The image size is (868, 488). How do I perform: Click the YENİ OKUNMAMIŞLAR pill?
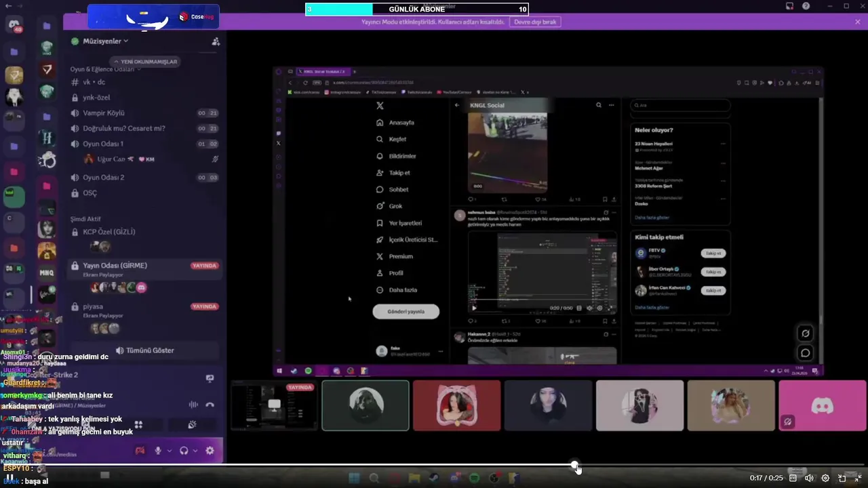pyautogui.click(x=145, y=62)
